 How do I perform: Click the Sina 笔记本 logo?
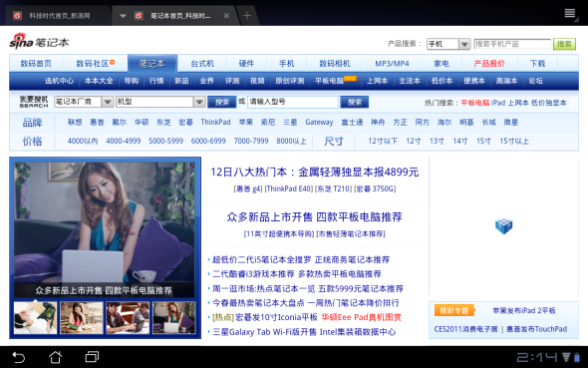pyautogui.click(x=40, y=41)
